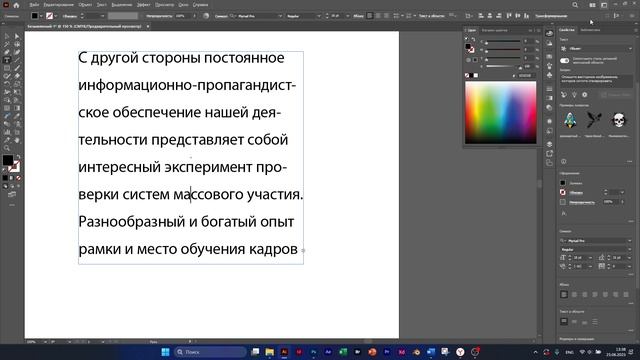This screenshot has height=360, width=640.
Task: Select the Type tool in left toolbar
Action: click(7, 60)
